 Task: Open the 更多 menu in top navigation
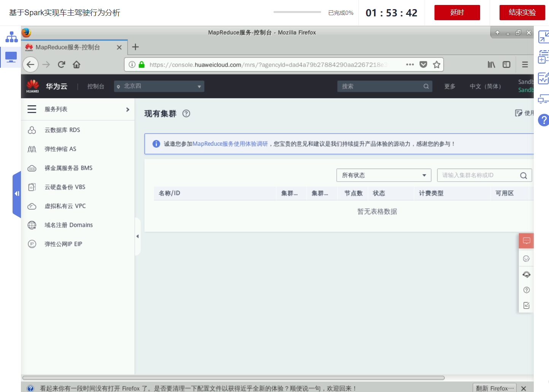449,86
